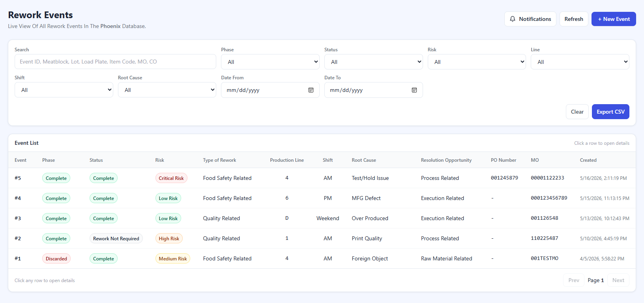Click the Foreign Object root cause cell
Image resolution: width=644 pixels, height=303 pixels.
pos(370,258)
